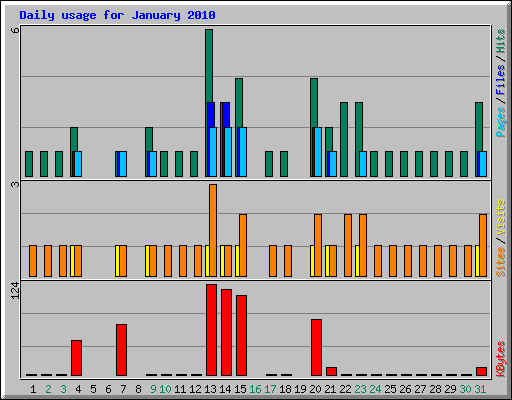Click the green Hits bar for day 17

[x=269, y=164]
